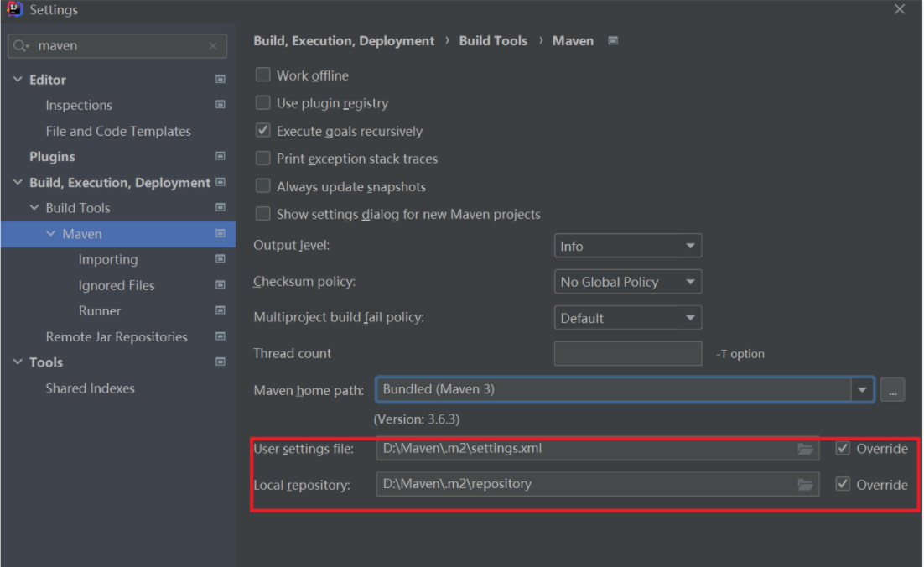Open the Maven home path dropdown arrow
The image size is (924, 567).
coord(862,389)
